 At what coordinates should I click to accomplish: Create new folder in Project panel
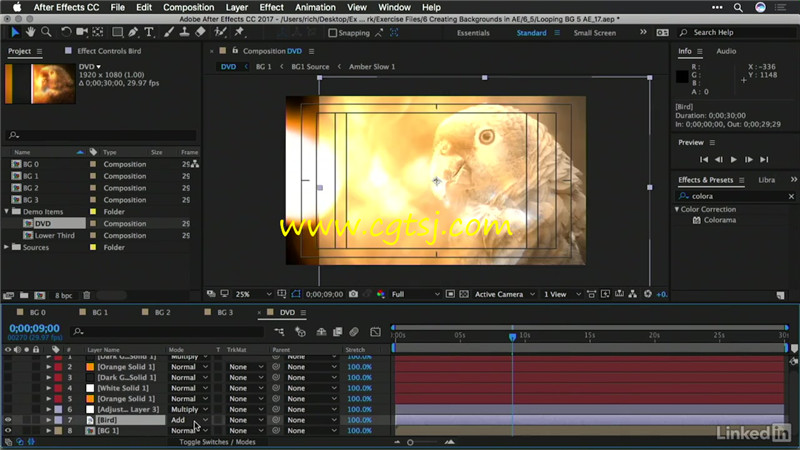(x=24, y=295)
